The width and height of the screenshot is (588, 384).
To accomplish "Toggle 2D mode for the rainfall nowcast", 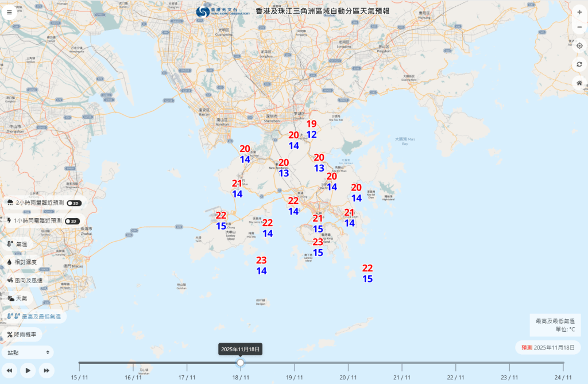I will [x=74, y=203].
